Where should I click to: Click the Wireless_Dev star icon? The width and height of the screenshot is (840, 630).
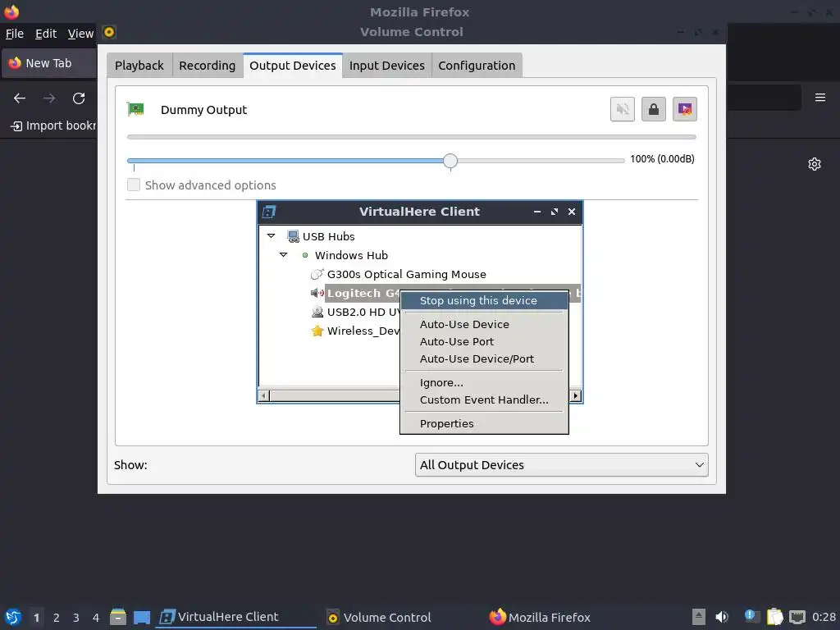click(x=317, y=331)
